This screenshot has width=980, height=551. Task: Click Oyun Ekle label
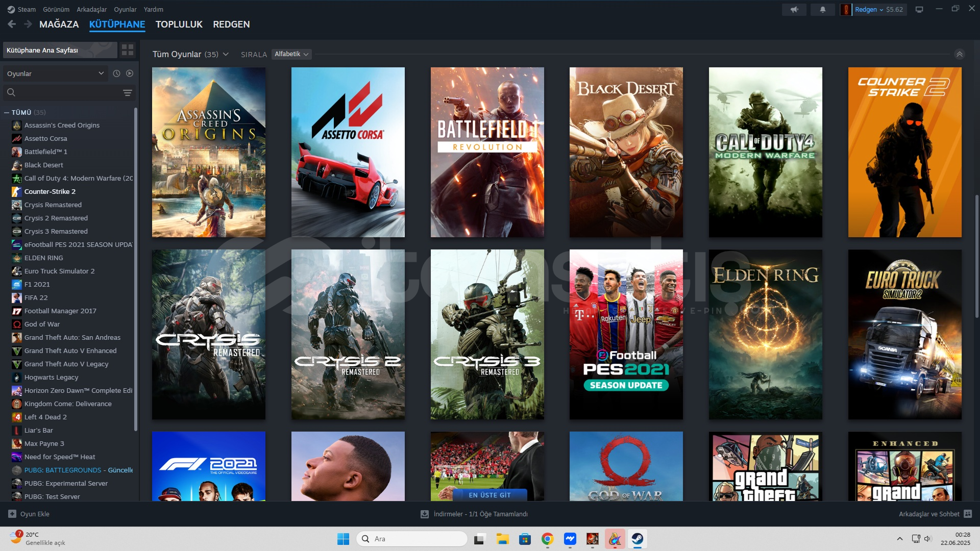[35, 514]
